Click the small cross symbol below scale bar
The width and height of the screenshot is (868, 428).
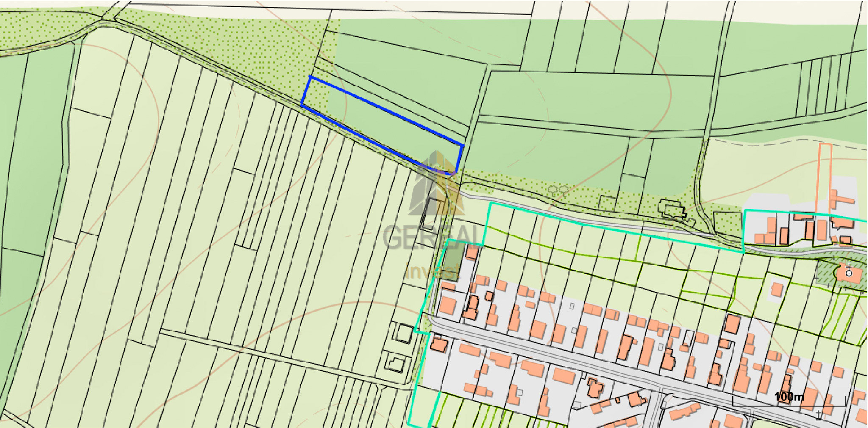pyautogui.click(x=818, y=415)
